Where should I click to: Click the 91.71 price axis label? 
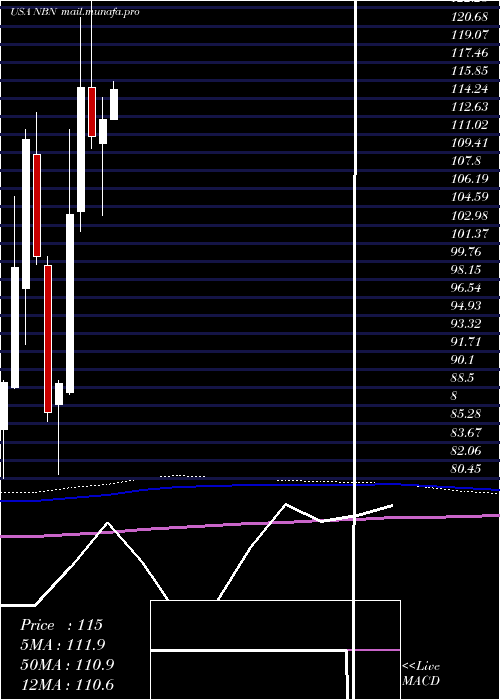pyautogui.click(x=466, y=342)
